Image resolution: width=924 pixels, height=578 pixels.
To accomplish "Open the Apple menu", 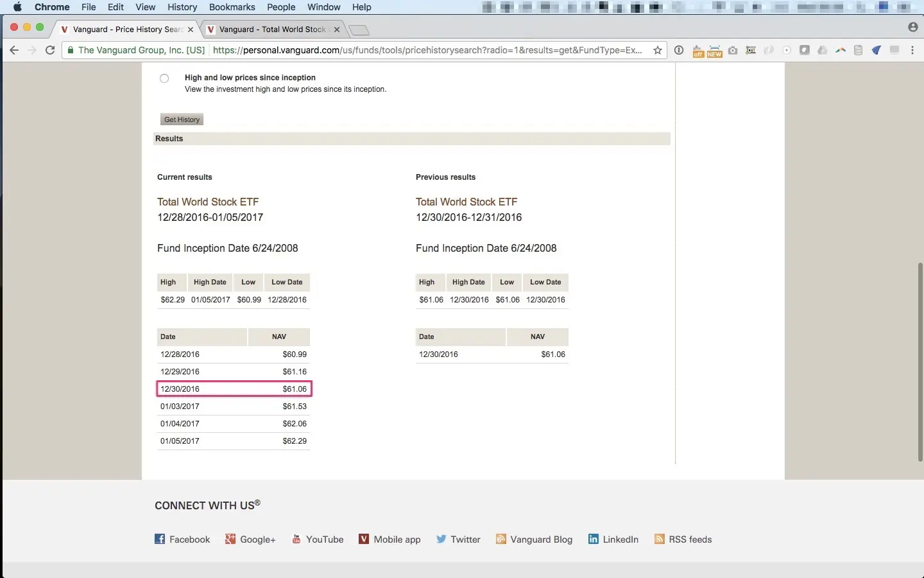I will [x=17, y=7].
